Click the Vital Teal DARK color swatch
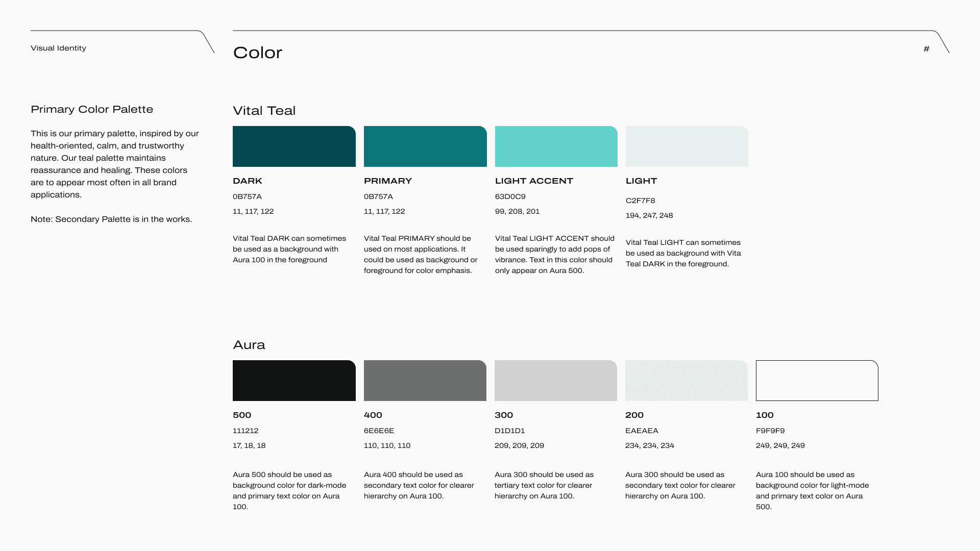The width and height of the screenshot is (980, 551). 294,146
